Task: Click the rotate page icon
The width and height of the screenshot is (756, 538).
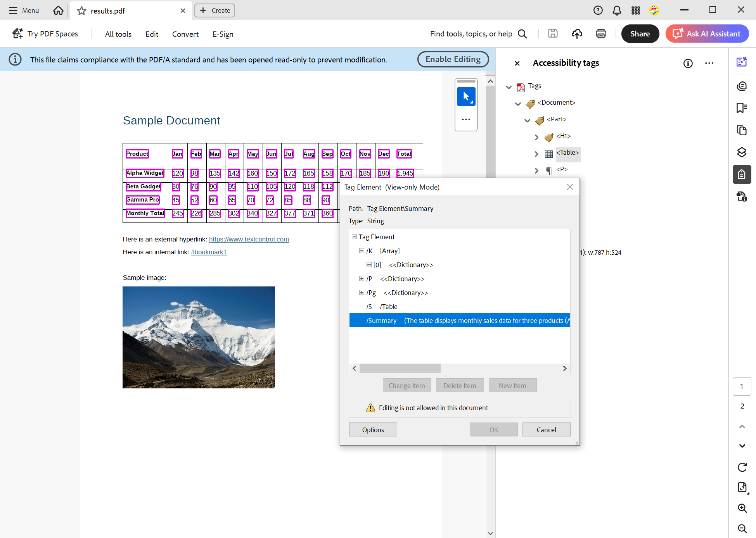Action: tap(742, 467)
